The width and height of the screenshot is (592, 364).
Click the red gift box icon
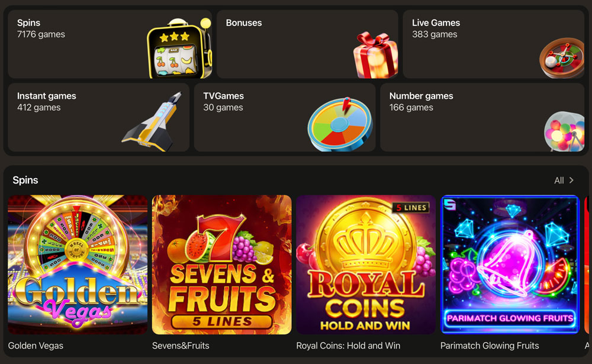coord(375,55)
